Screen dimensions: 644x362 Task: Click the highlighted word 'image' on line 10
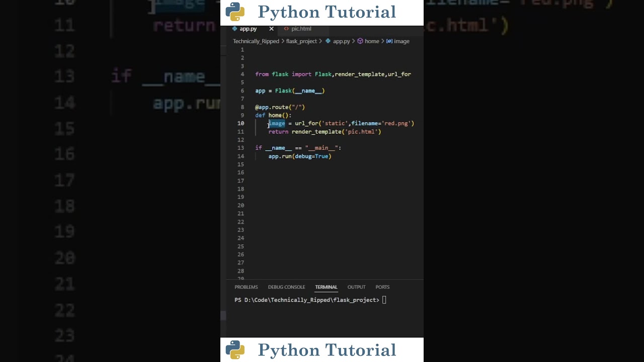277,124
